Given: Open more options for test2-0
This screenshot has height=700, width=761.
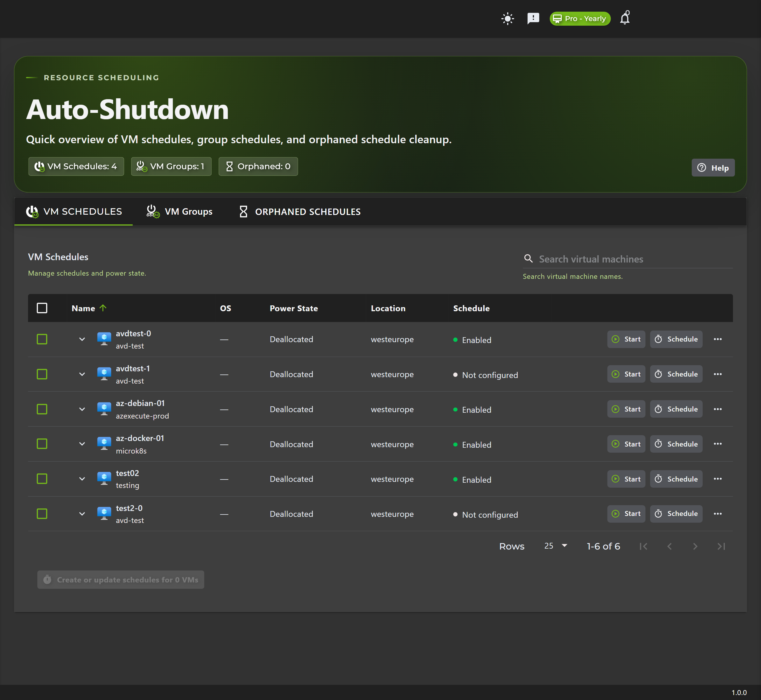Looking at the screenshot, I should pos(718,514).
